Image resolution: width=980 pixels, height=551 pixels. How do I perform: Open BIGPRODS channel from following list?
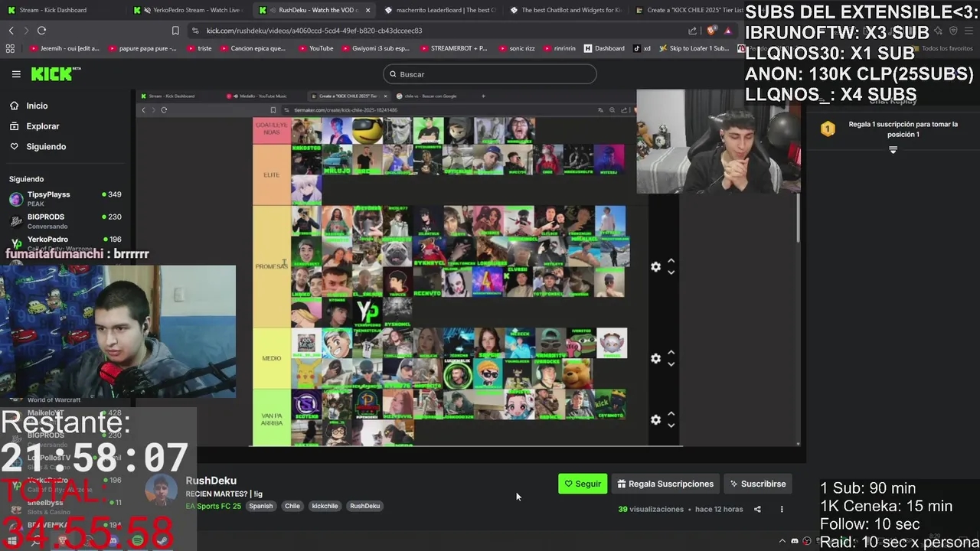[x=65, y=220]
